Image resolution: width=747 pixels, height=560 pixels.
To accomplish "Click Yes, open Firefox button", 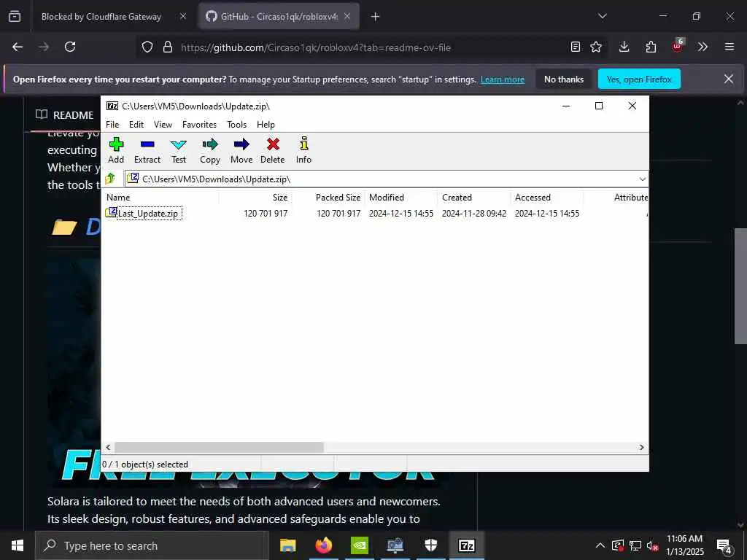I will tap(639, 79).
